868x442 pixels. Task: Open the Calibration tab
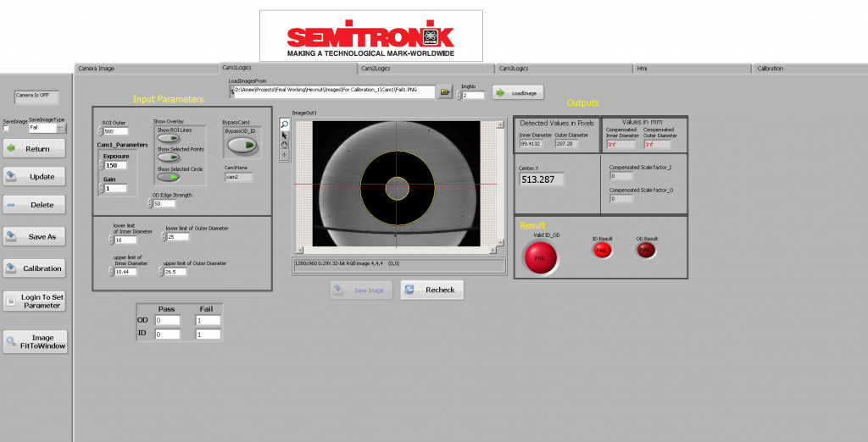pos(770,68)
